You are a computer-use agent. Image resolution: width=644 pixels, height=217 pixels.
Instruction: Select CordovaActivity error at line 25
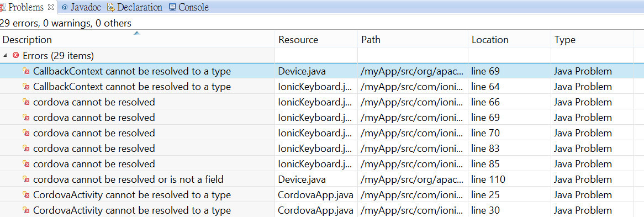coord(322,195)
